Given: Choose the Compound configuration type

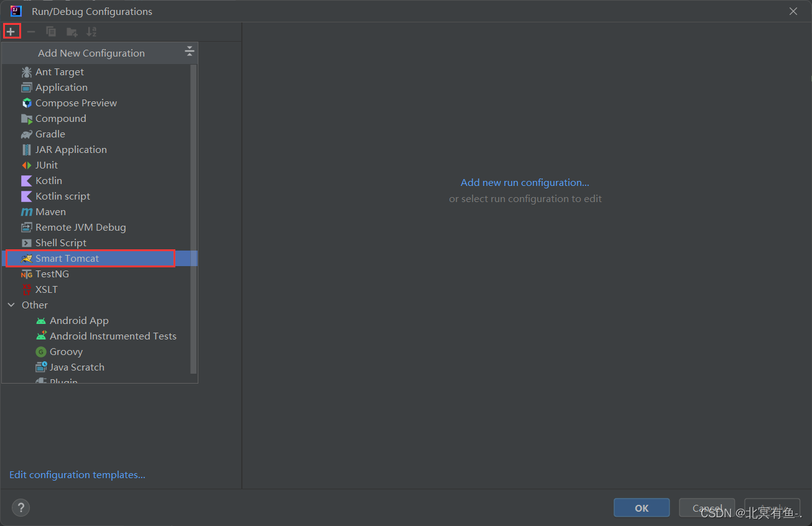Looking at the screenshot, I should point(99,119).
